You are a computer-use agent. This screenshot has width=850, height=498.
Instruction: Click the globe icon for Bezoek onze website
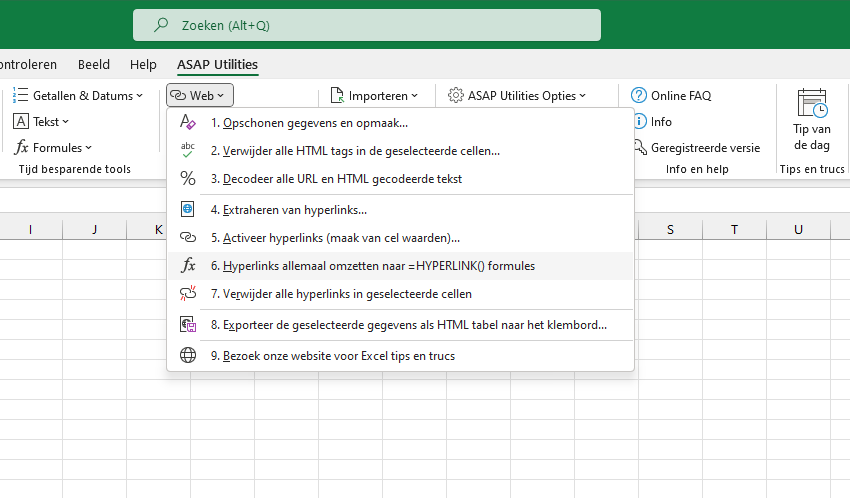pos(188,355)
